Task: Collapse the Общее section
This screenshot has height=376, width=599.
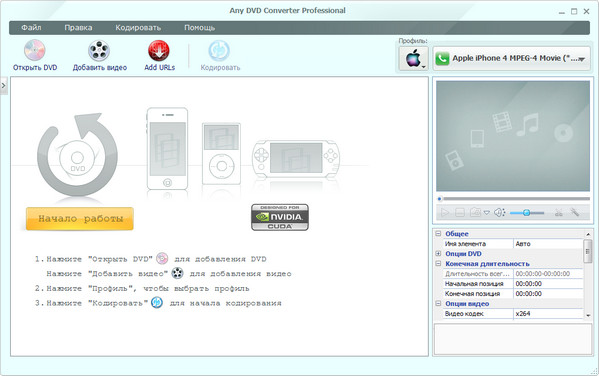Action: (438, 233)
